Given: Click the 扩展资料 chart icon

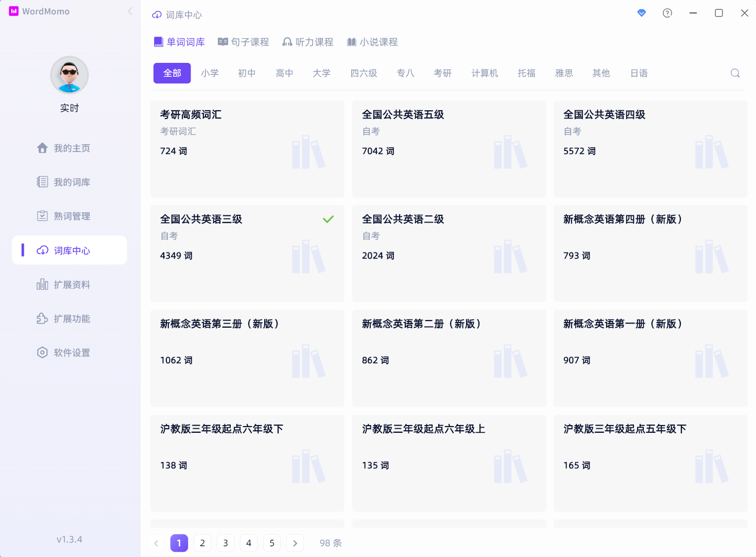Looking at the screenshot, I should pyautogui.click(x=42, y=284).
